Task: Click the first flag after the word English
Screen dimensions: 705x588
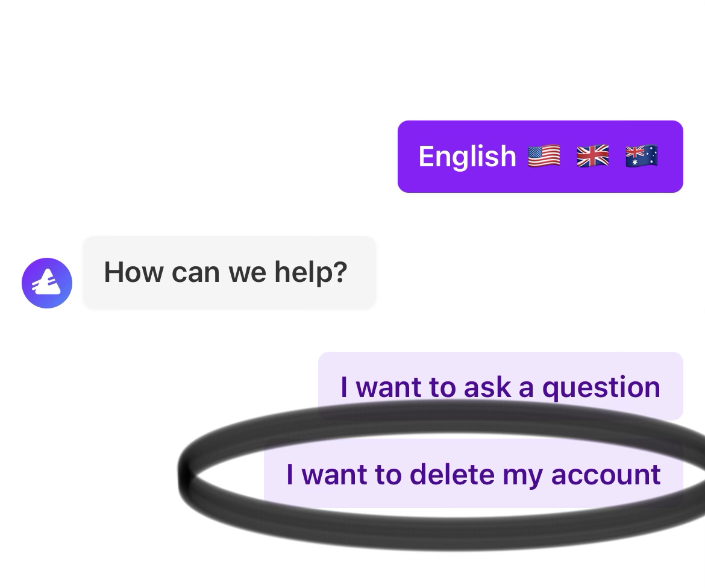Action: 544,156
